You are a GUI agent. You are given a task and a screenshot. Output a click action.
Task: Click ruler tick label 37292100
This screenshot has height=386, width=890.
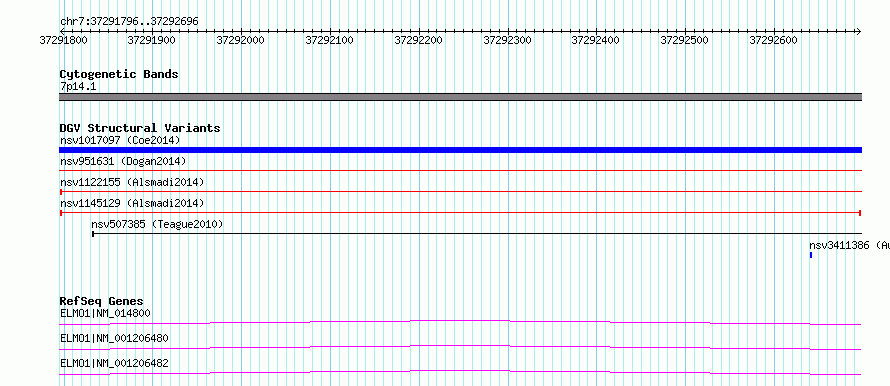coord(329,40)
